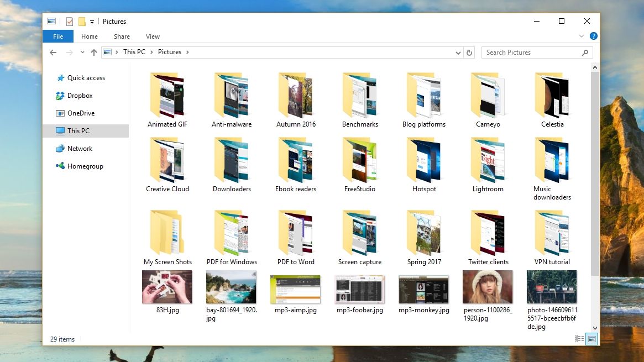Navigate to This PC via the breadcrumb

click(x=134, y=51)
